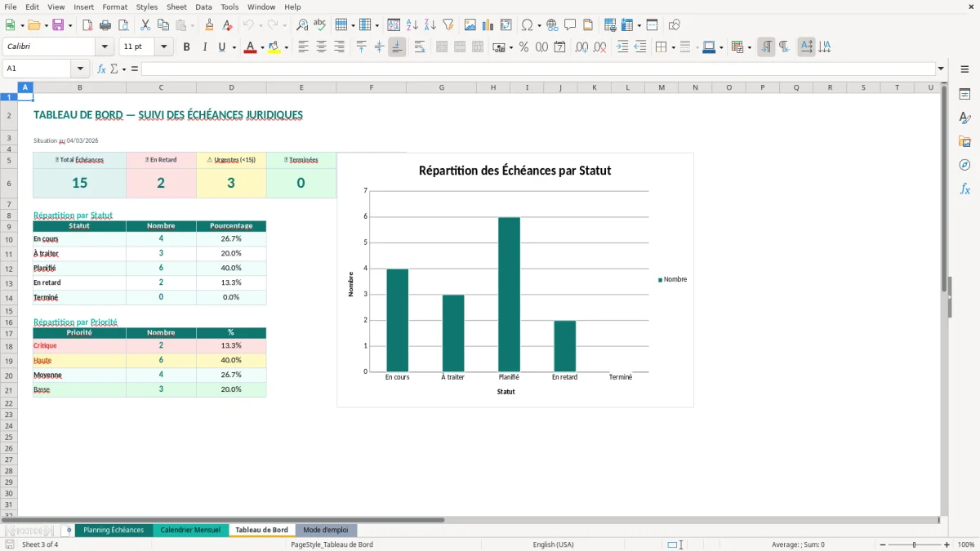980x551 pixels.
Task: Open the Name Box dropdown arrow
Action: pyautogui.click(x=80, y=69)
